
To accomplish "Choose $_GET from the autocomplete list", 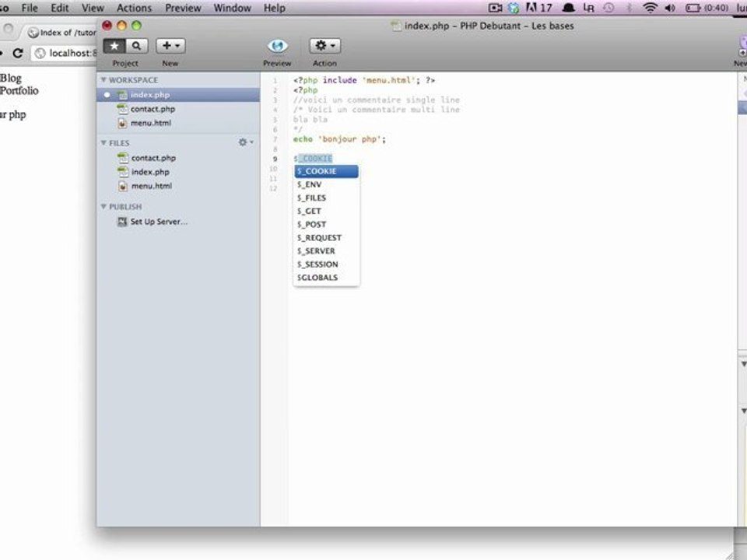I will tap(326, 212).
